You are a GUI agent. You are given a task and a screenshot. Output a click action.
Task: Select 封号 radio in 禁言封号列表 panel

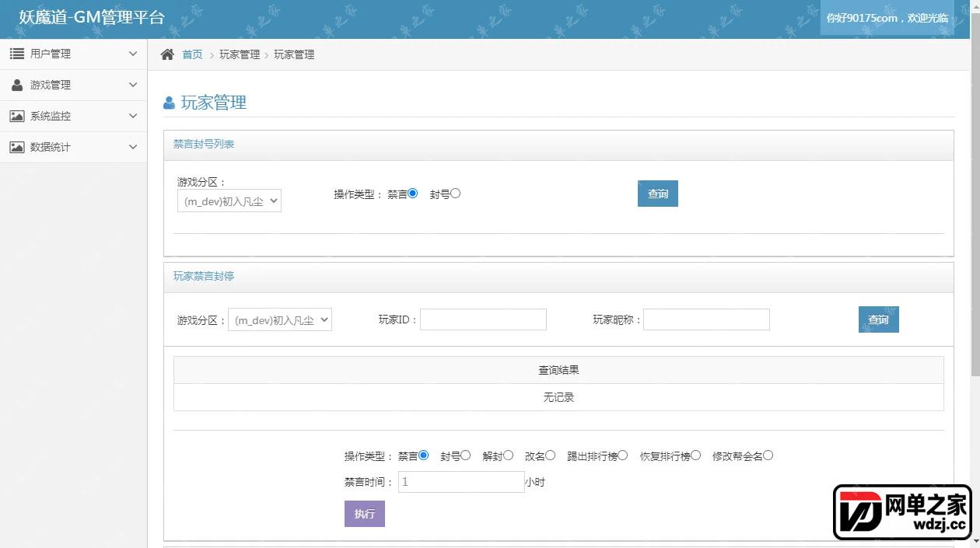click(x=456, y=194)
